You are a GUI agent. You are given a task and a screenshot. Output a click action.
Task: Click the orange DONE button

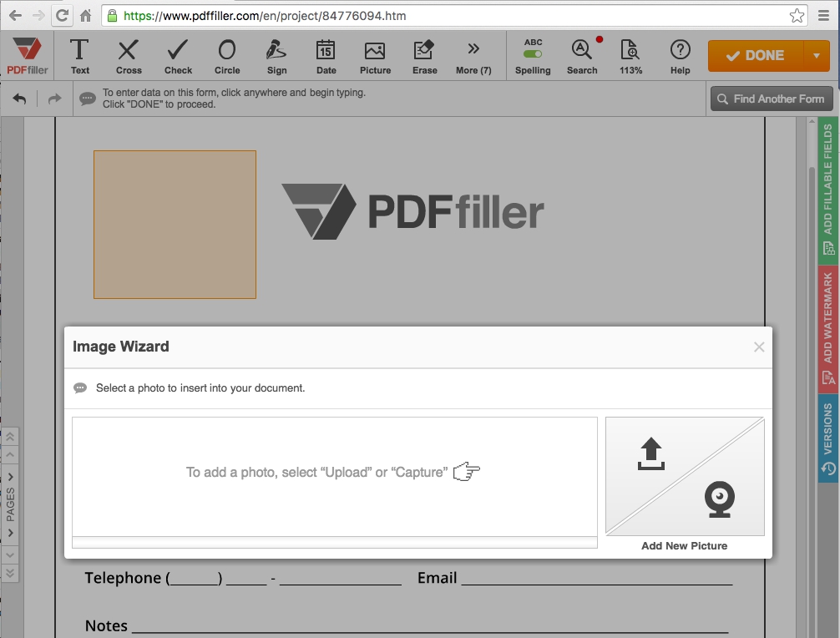756,56
